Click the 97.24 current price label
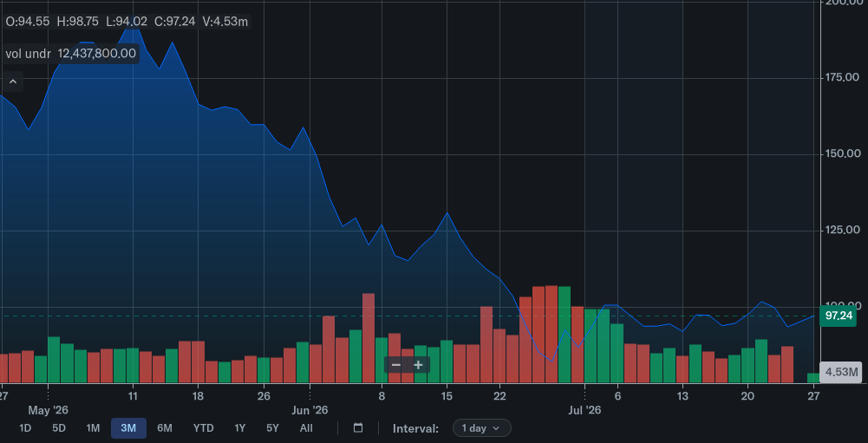This screenshot has width=868, height=443. [838, 316]
